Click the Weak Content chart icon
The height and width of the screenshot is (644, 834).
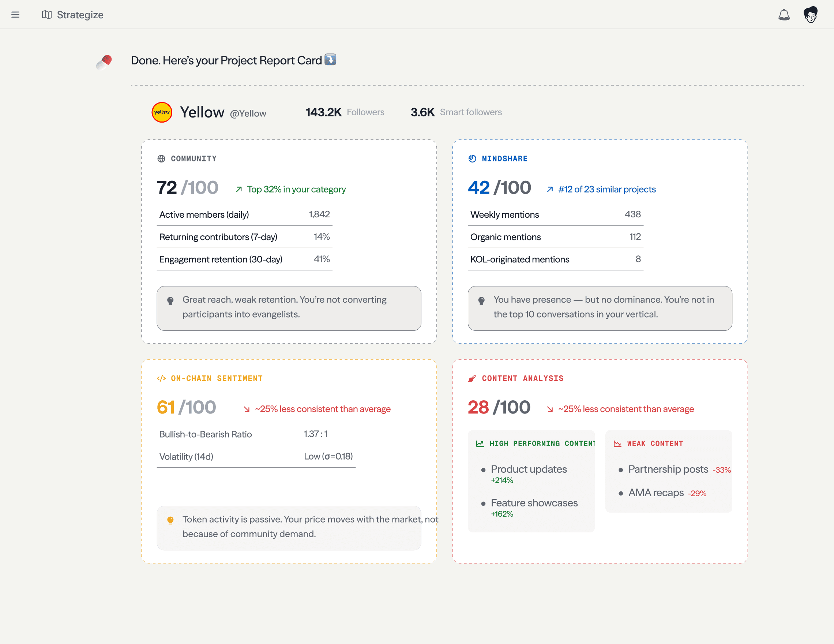click(x=617, y=443)
